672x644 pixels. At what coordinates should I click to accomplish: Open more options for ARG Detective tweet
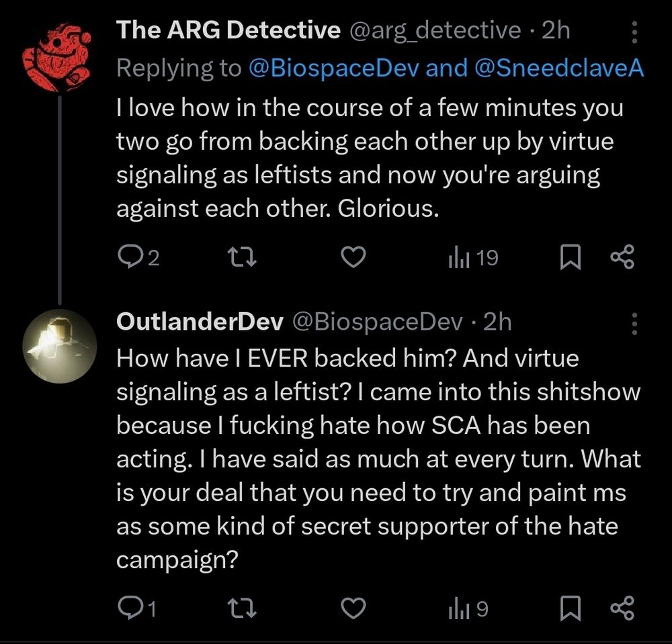click(635, 32)
